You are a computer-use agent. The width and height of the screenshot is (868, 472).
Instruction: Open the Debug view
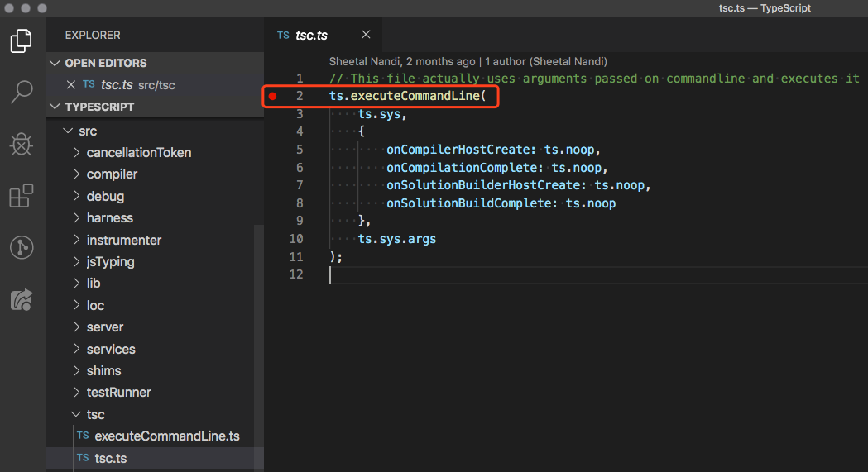(22, 144)
